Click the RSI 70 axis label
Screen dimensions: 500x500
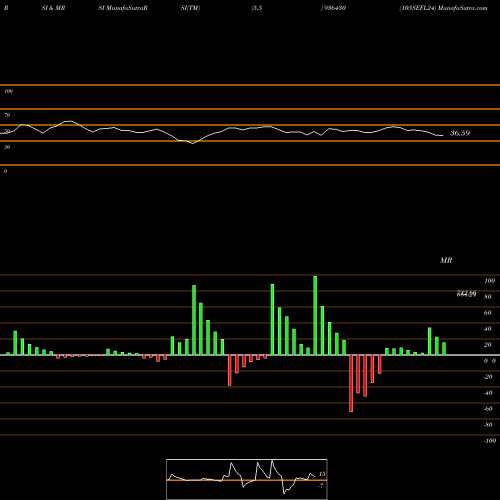click(7, 115)
